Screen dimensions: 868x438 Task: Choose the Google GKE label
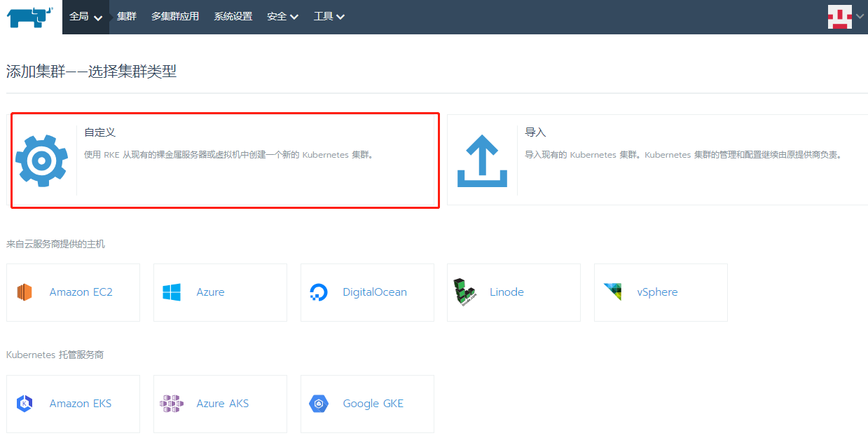373,404
